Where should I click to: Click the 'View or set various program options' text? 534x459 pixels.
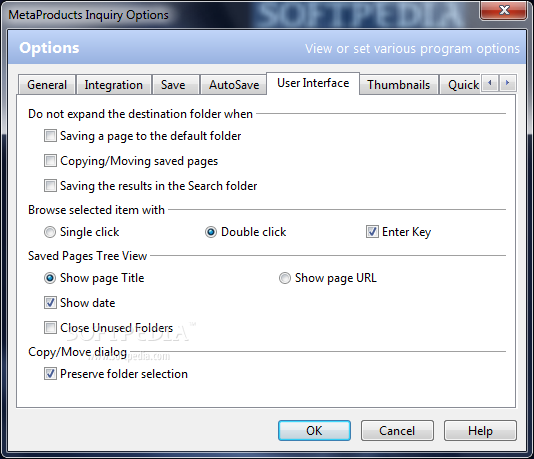tap(412, 49)
